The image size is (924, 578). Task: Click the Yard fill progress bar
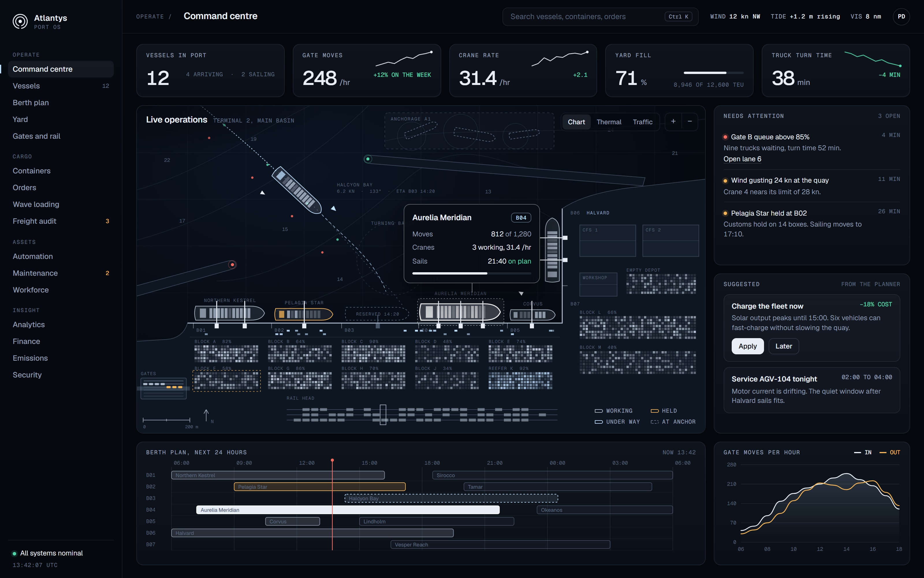(713, 73)
